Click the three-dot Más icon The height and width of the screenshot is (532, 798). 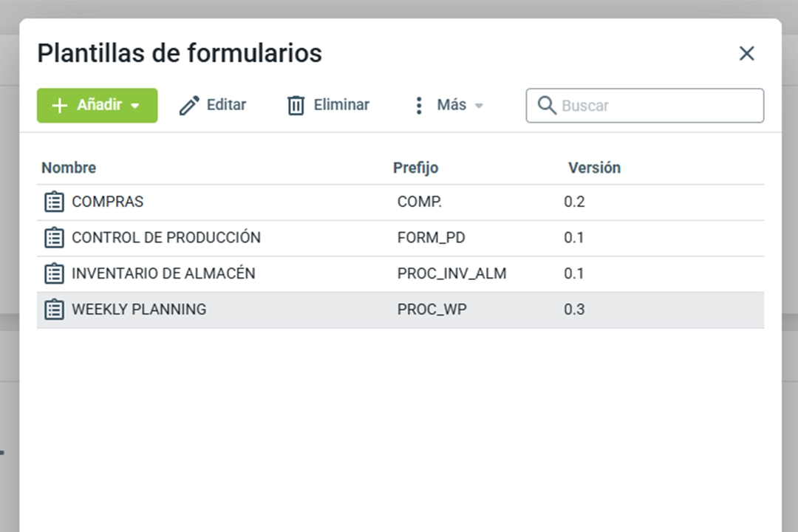pos(419,106)
